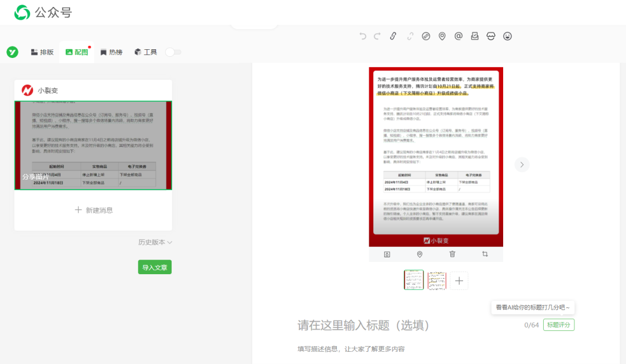
Task: Crop the image with the crop icon
Action: coord(485,254)
